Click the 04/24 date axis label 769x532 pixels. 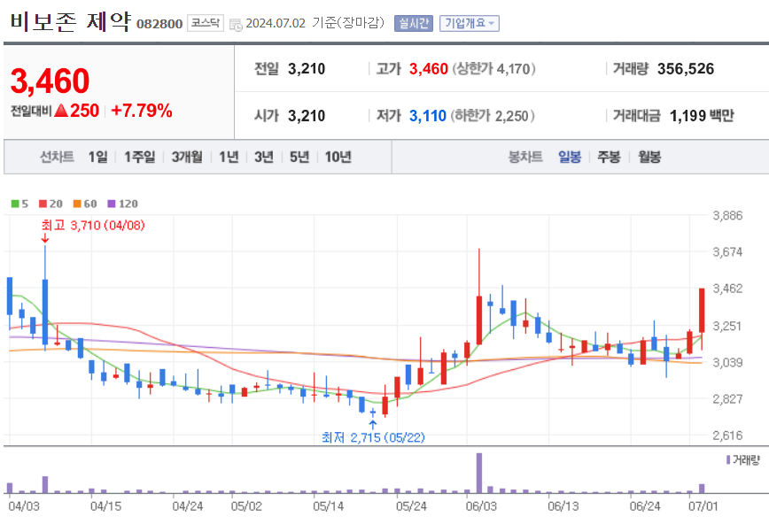[187, 506]
